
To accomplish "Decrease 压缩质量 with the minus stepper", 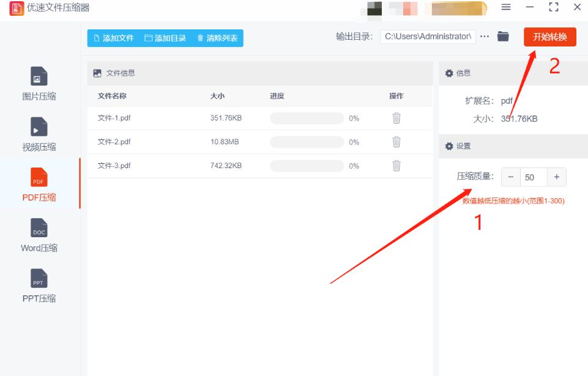I will (510, 177).
